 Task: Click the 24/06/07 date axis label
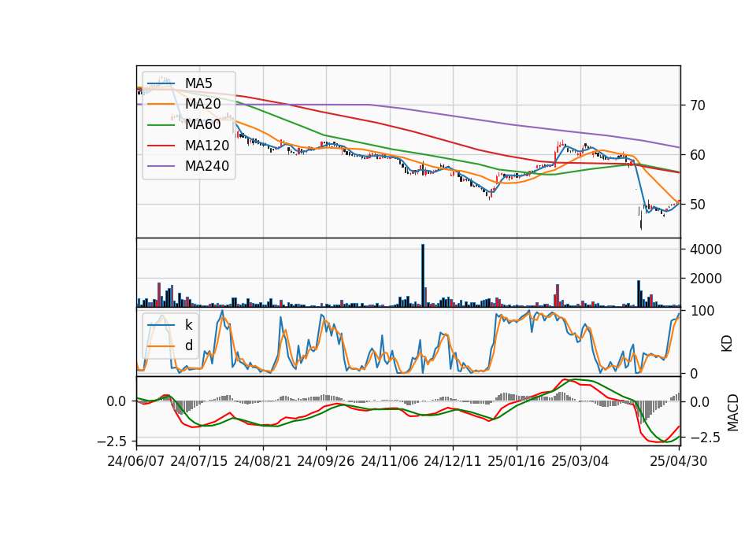click(x=136, y=461)
